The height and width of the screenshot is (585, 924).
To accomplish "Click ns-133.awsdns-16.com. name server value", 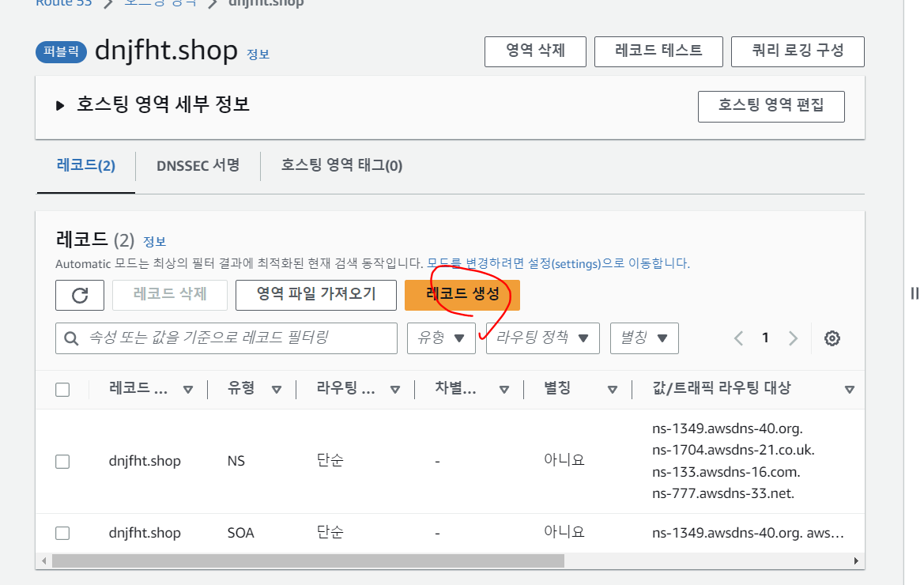I will 726,472.
